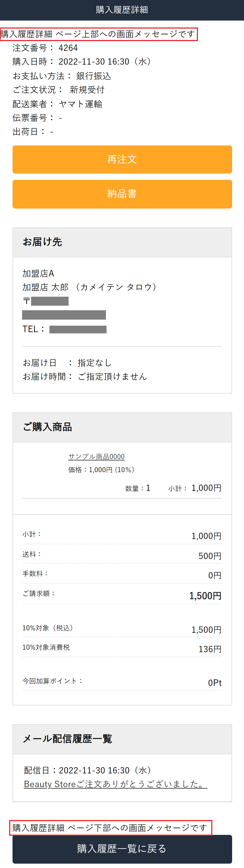This screenshot has width=244, height=868.
Task: Click the 購入履歴詳細 page header title
Action: 122,10
